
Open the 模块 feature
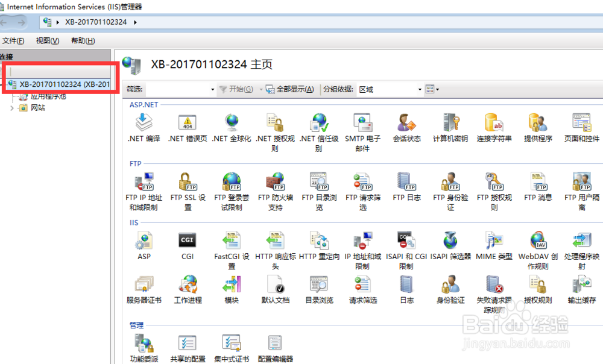pos(232,290)
